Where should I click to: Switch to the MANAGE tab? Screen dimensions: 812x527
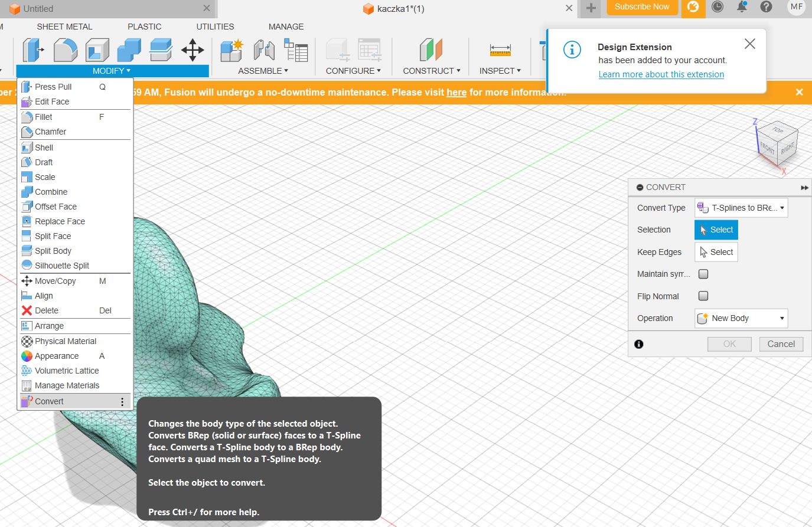(286, 27)
